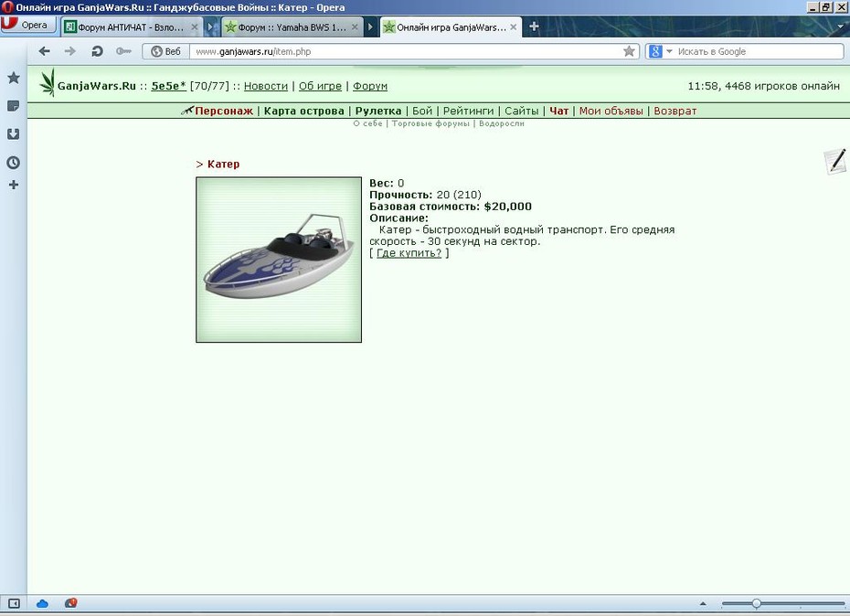
Task: Open the Сайты menu item
Action: (522, 111)
